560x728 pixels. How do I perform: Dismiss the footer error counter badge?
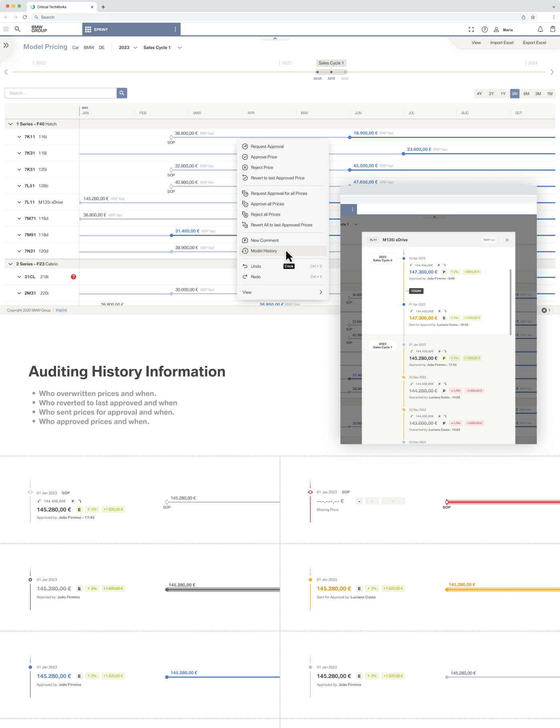[x=546, y=310]
